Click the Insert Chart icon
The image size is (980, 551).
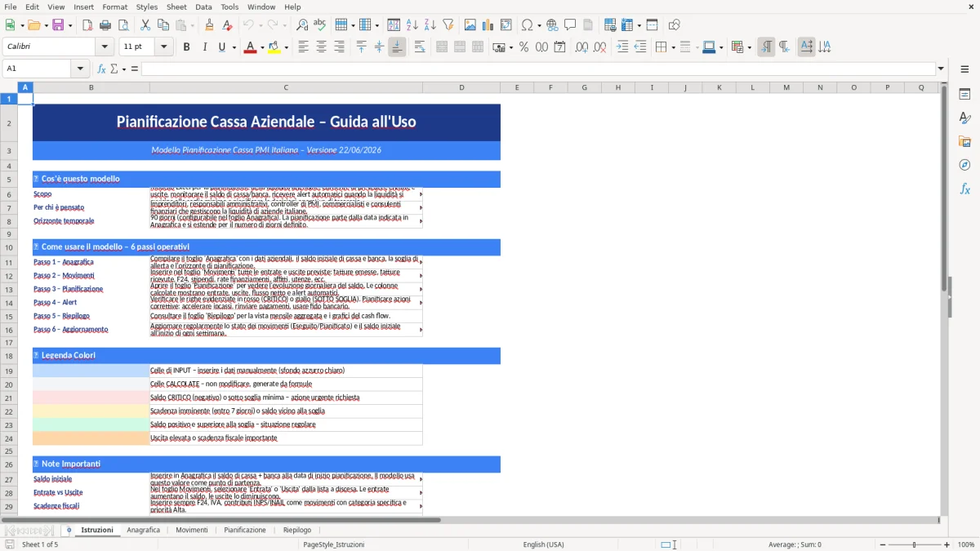tap(488, 25)
